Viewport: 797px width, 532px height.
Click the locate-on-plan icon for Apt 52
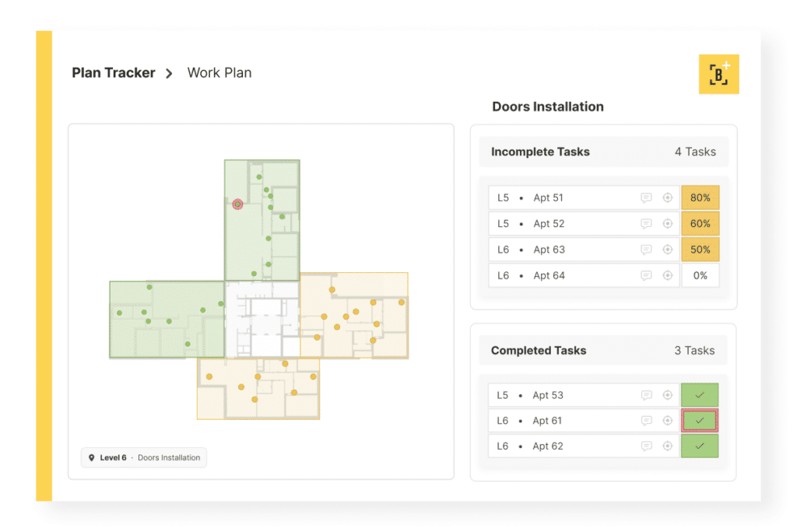[x=667, y=223]
